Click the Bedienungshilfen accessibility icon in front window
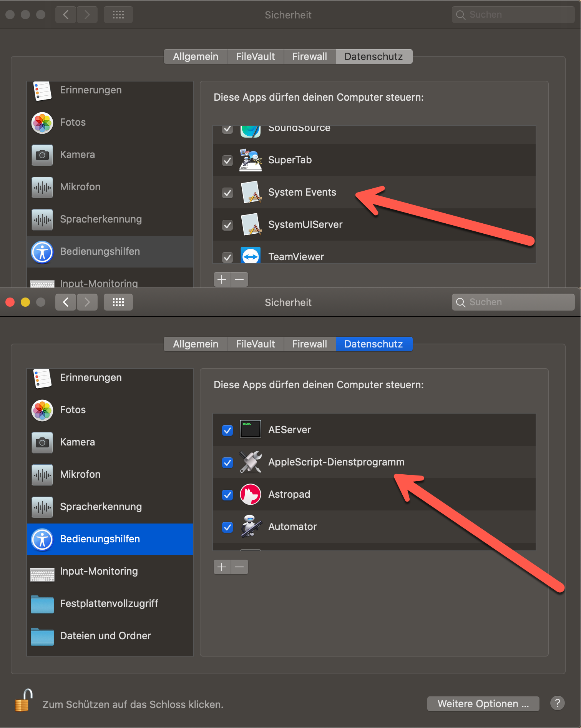The width and height of the screenshot is (581, 728). [x=42, y=539]
